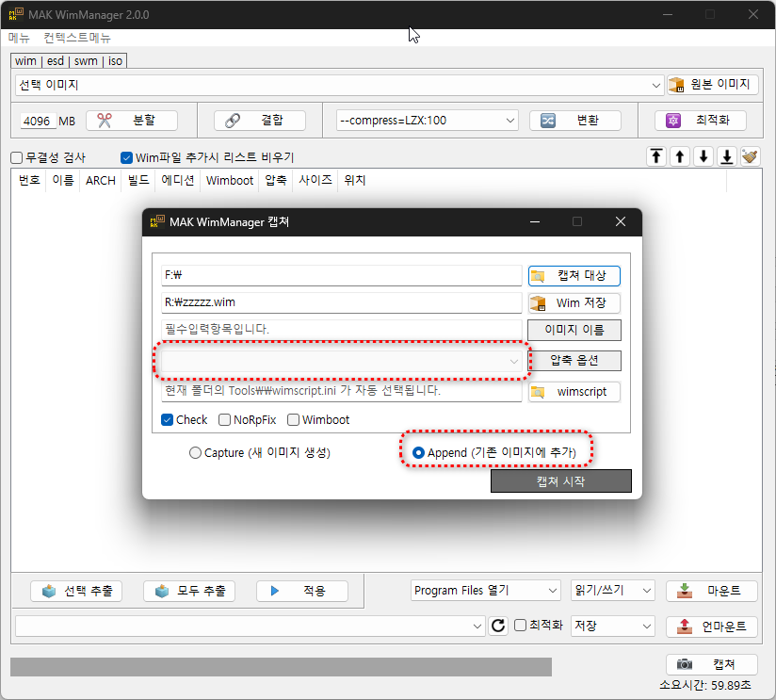The width and height of the screenshot is (776, 700).
Task: Click F:₩ capture source path field
Action: 342,275
